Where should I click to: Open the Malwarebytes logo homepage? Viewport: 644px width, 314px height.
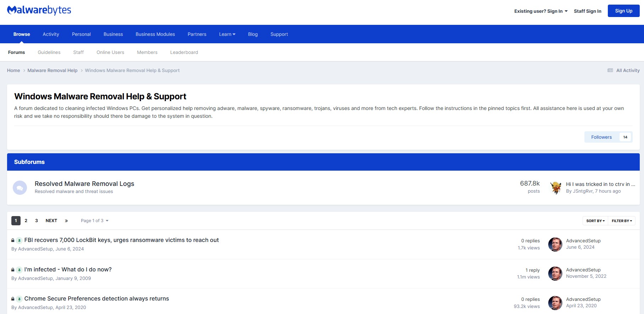39,10
